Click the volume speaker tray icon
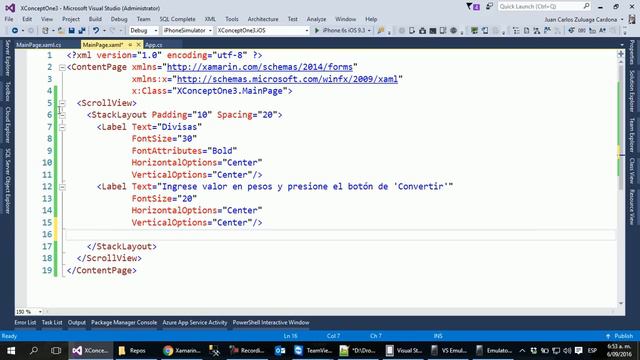Image resolution: width=640 pixels, height=360 pixels. point(567,351)
